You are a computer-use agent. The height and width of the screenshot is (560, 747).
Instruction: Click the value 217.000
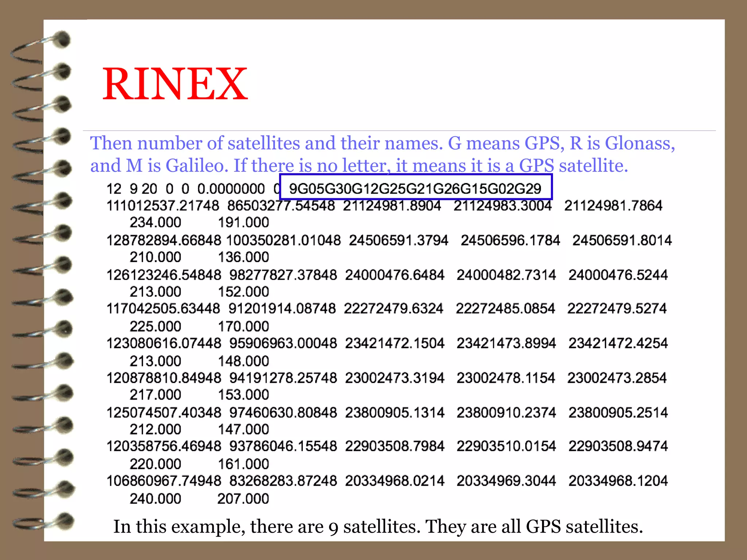click(x=155, y=395)
